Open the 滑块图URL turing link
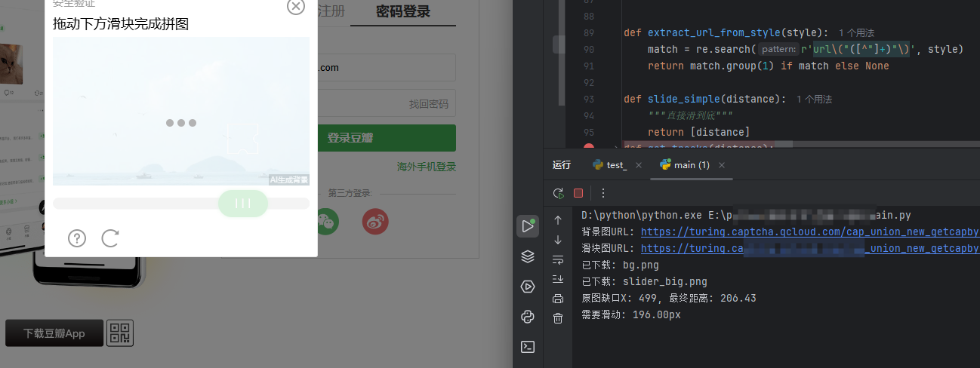Screen dimensions: 980x368 (x=810, y=247)
